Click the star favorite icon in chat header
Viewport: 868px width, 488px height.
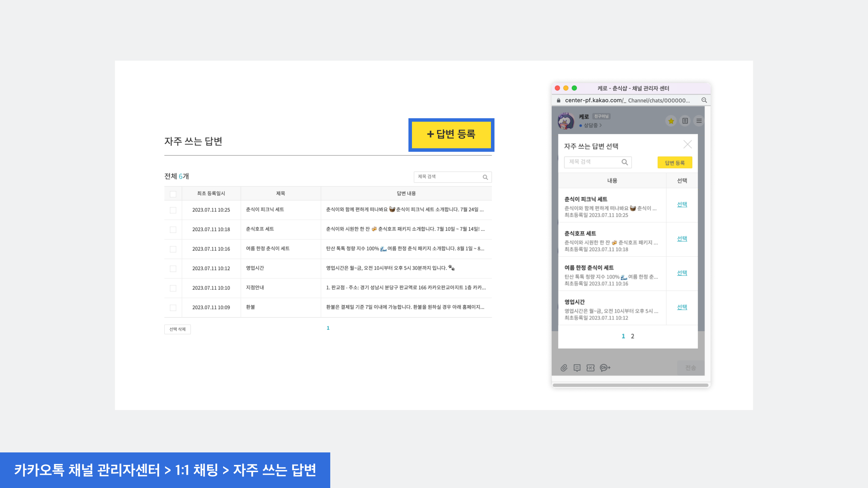[x=671, y=121]
